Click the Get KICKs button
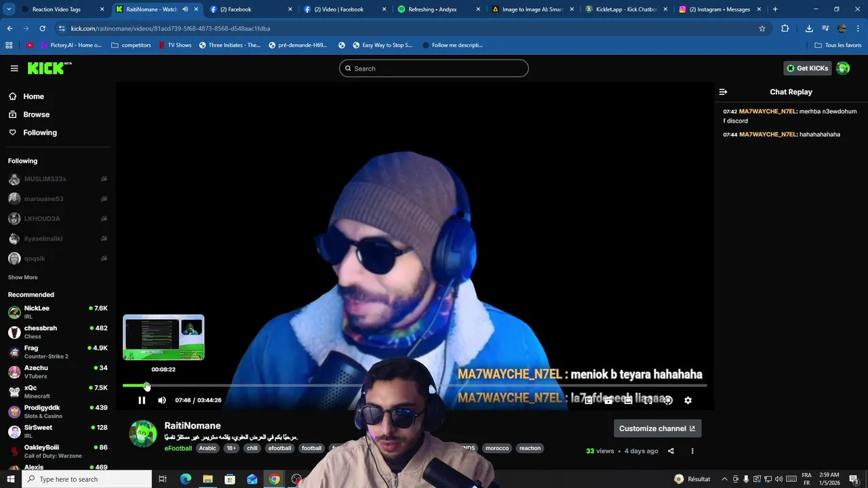Screen dimensions: 868x488 tap(807, 68)
